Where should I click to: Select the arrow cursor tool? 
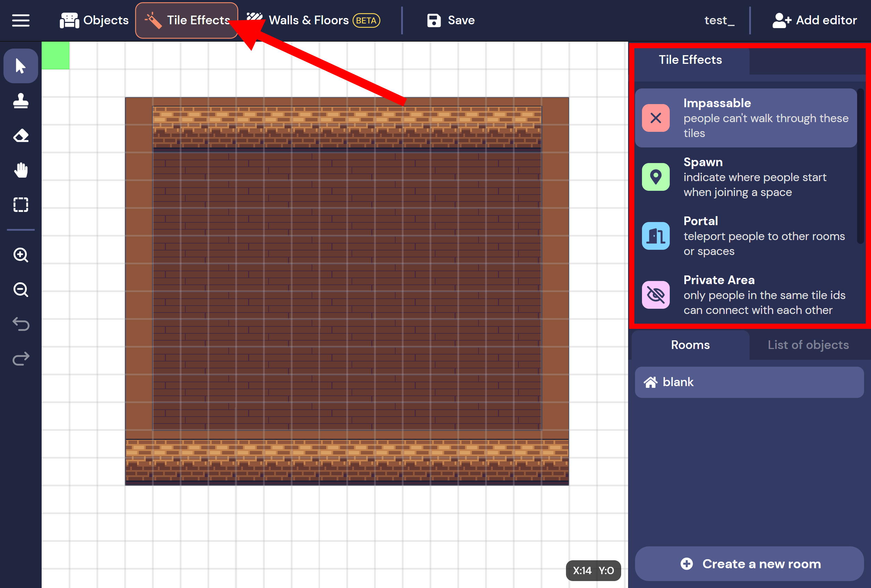[20, 66]
